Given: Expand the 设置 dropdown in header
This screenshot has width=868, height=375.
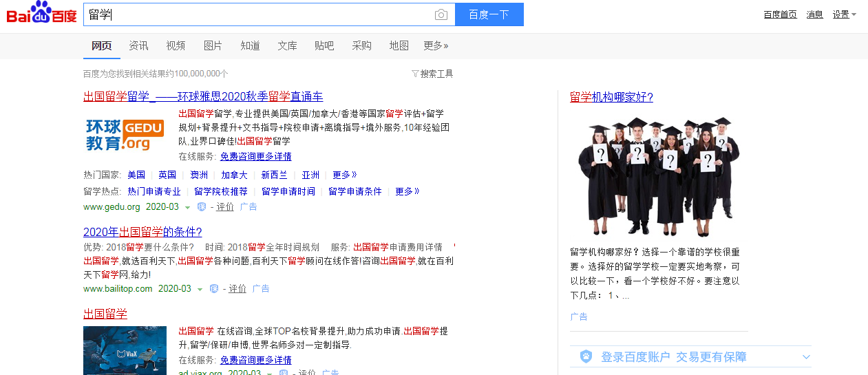Looking at the screenshot, I should click(x=844, y=14).
